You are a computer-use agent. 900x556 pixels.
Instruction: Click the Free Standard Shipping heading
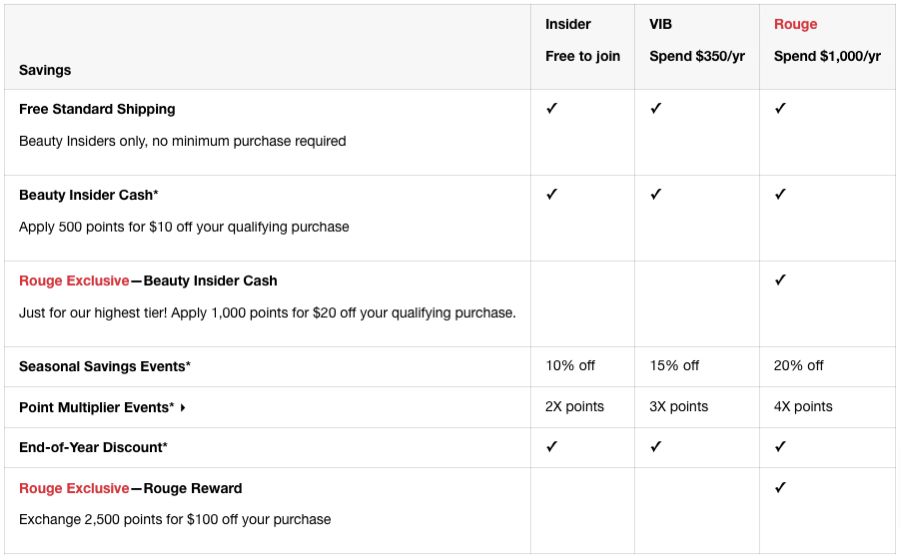[97, 109]
